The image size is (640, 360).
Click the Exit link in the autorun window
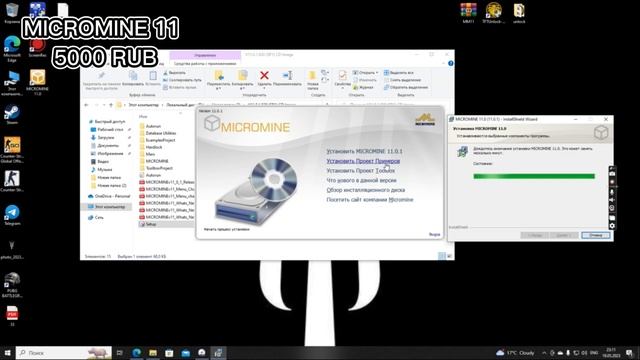[434, 234]
